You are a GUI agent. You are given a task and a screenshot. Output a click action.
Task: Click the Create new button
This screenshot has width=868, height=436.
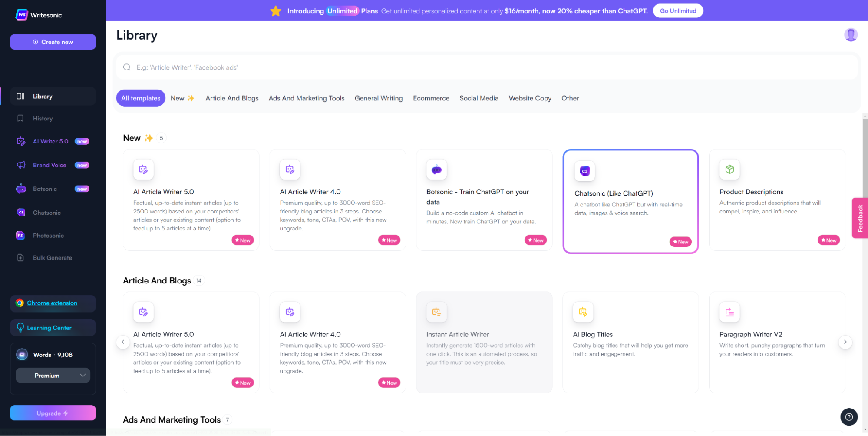[x=53, y=42]
